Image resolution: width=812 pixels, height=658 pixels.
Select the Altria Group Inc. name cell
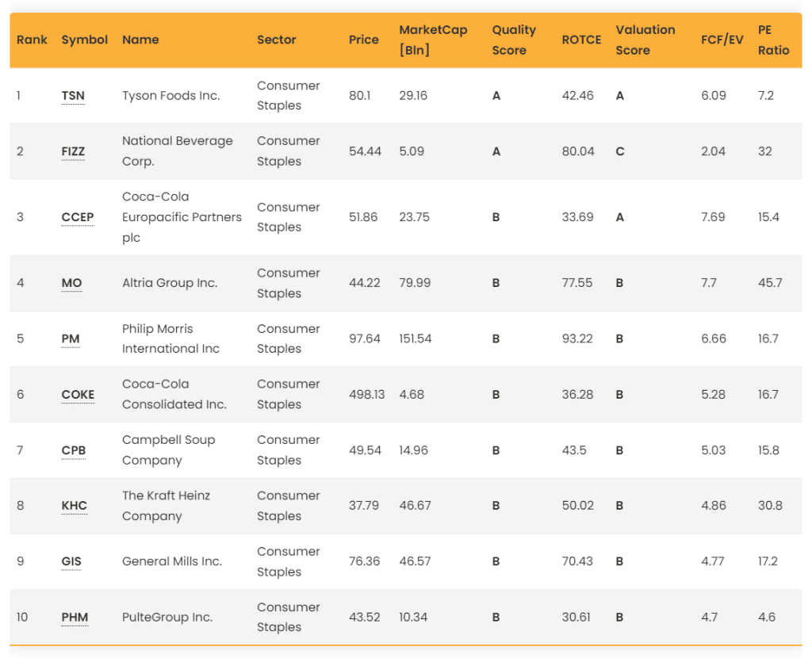(x=170, y=283)
